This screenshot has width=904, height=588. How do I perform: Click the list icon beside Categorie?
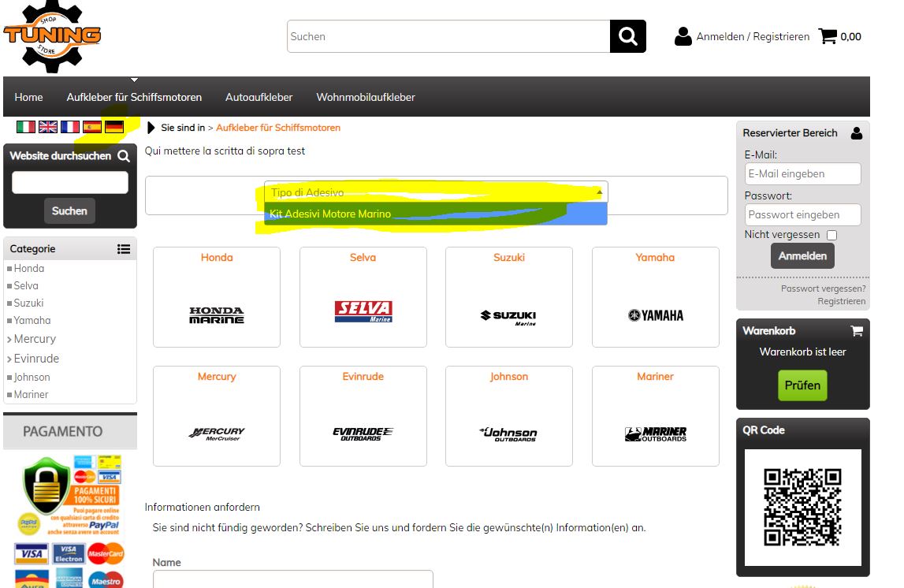coord(124,249)
